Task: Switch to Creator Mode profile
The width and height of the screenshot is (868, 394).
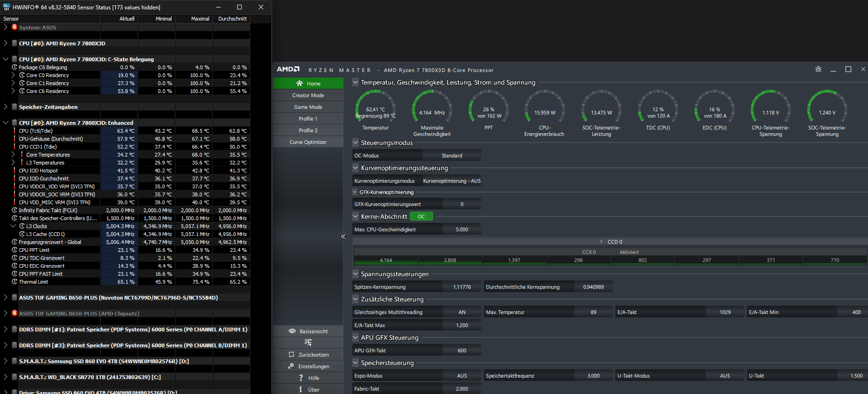Action: (308, 95)
